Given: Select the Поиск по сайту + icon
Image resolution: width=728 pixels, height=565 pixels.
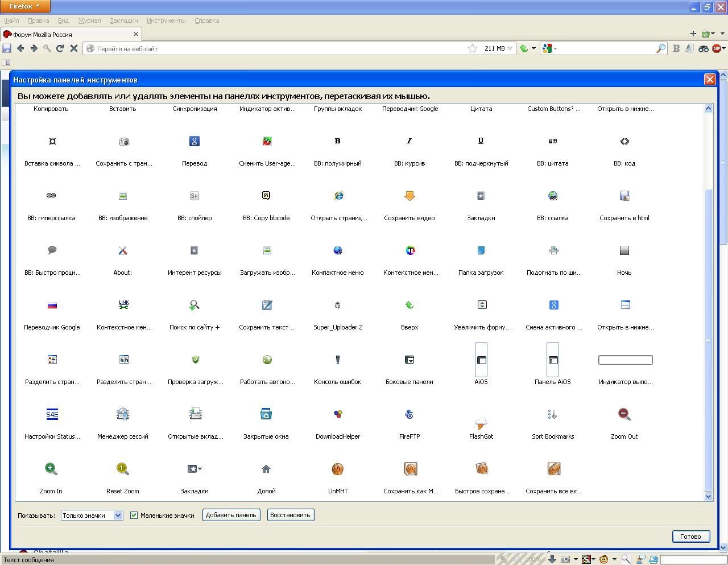Looking at the screenshot, I should [x=194, y=305].
